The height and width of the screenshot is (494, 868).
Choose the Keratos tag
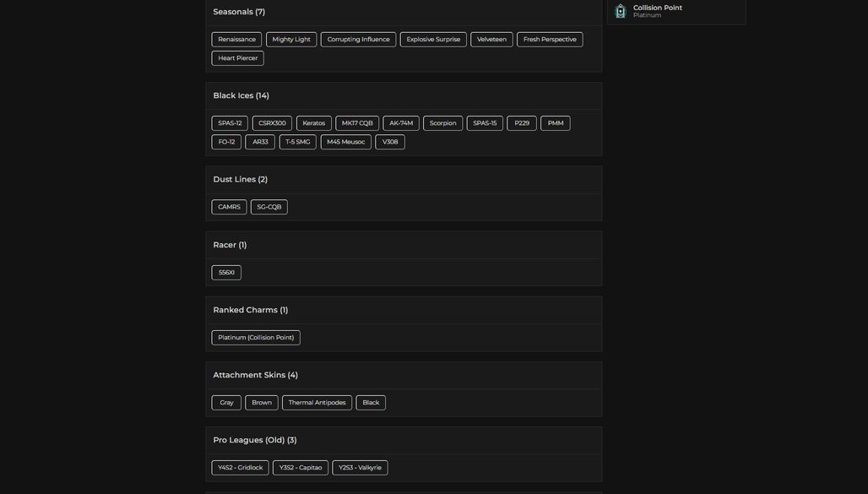(314, 123)
